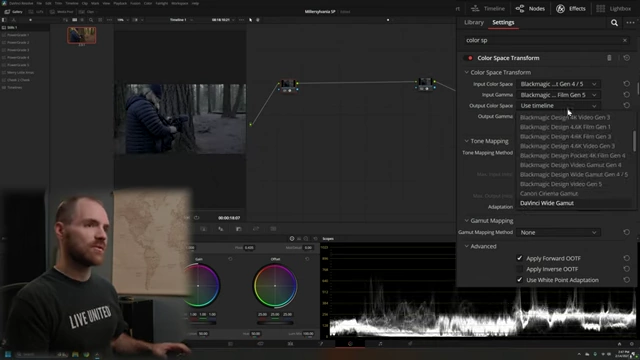This screenshot has height=360, width=640.
Task: Reset the Apply Forward OOTF option
Action: coord(627,258)
